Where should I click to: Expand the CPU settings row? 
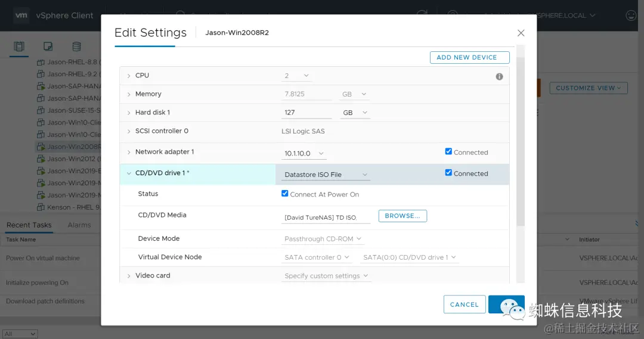(129, 76)
